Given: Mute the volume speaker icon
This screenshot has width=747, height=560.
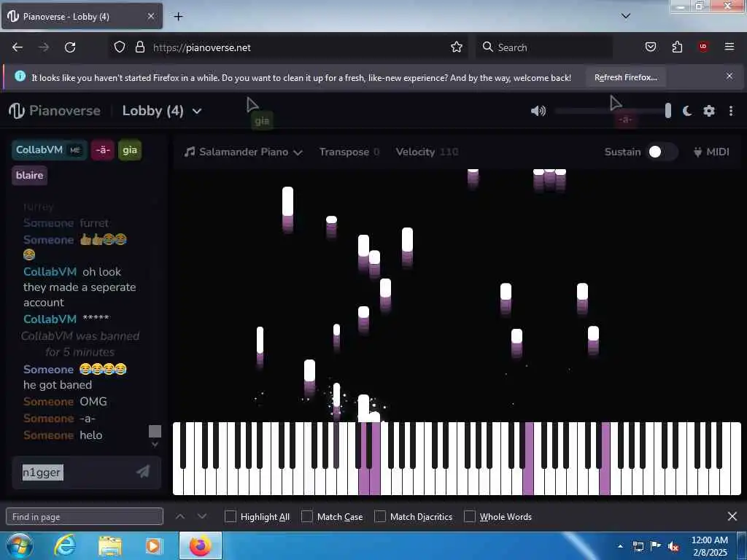Looking at the screenshot, I should (538, 111).
